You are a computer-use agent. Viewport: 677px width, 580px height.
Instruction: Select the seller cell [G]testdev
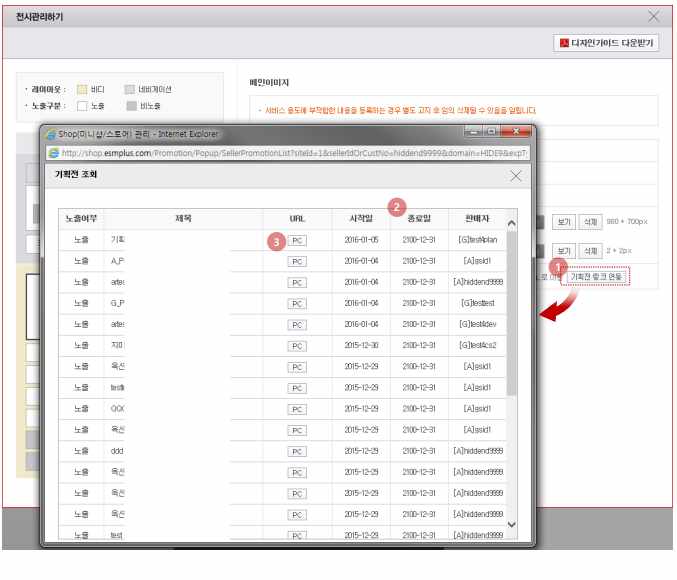(478, 324)
